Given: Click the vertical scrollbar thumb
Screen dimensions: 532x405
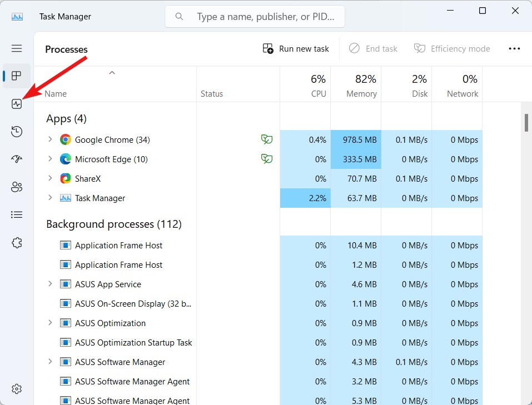Looking at the screenshot, I should tap(526, 122).
